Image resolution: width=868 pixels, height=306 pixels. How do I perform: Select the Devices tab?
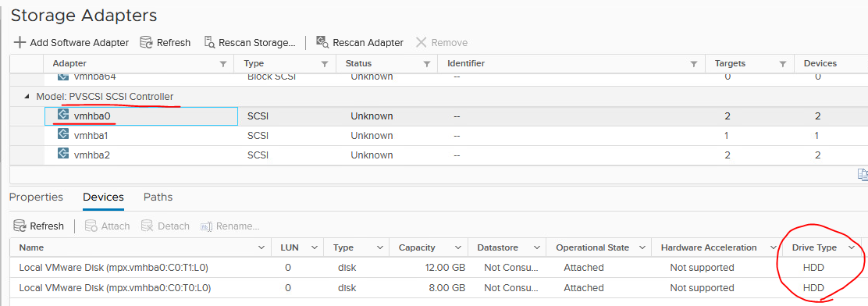pyautogui.click(x=103, y=197)
